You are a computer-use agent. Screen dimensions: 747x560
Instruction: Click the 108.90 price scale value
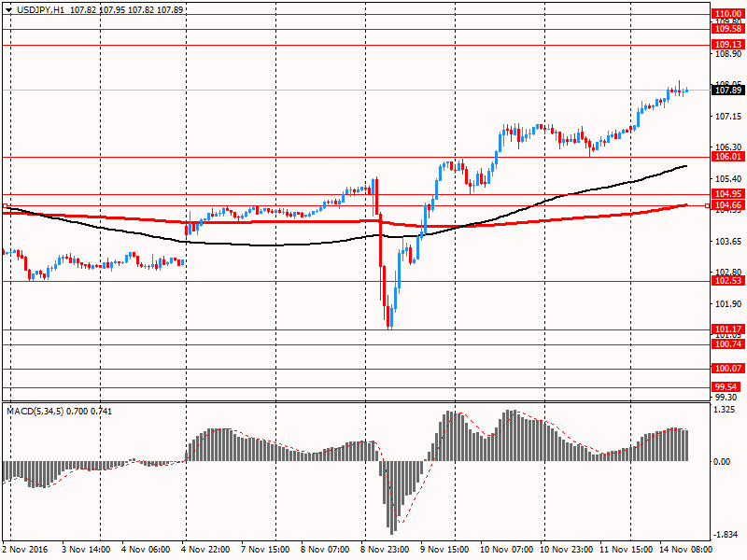(728, 54)
